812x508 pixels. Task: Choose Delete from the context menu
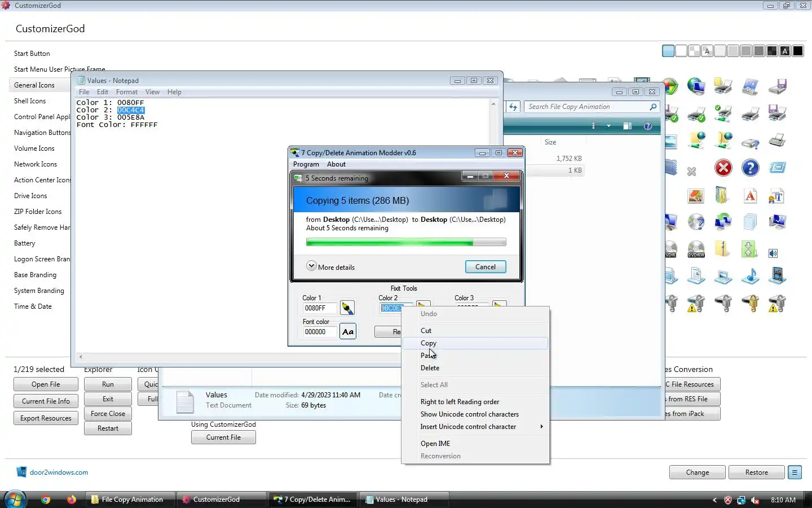click(x=475, y=368)
